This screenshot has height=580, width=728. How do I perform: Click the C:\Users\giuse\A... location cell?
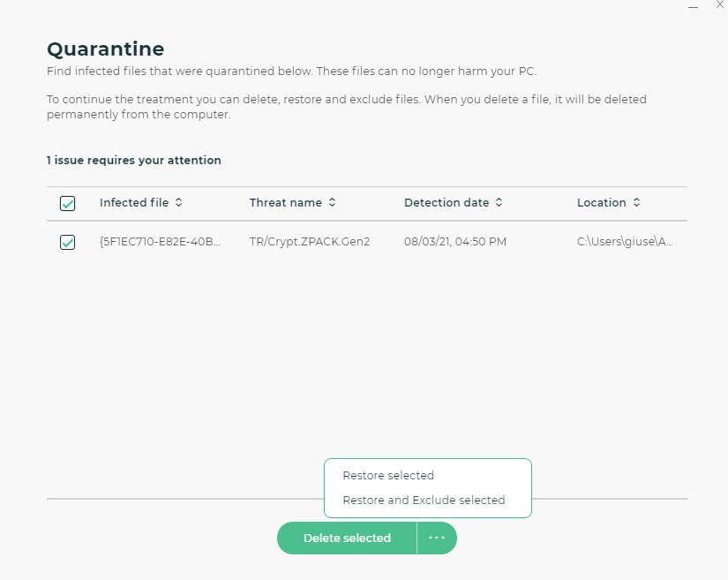pyautogui.click(x=625, y=242)
